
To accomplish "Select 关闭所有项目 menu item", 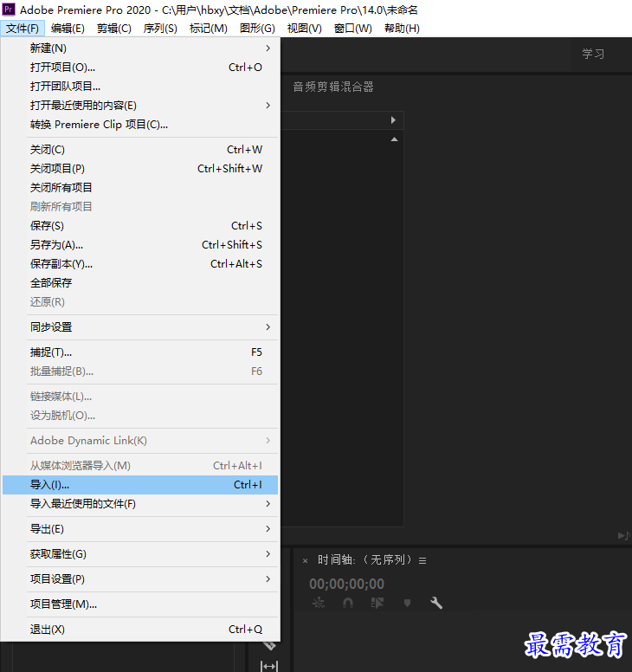I will coord(140,188).
